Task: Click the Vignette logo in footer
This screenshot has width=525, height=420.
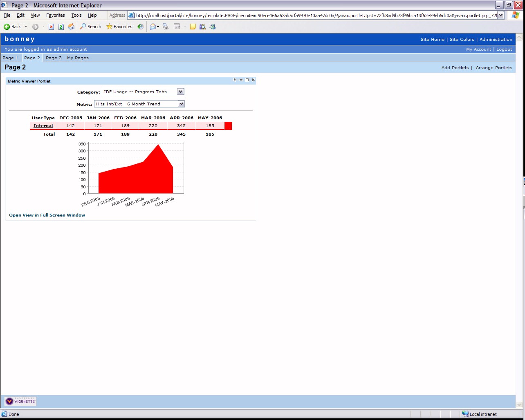Action: click(20, 401)
